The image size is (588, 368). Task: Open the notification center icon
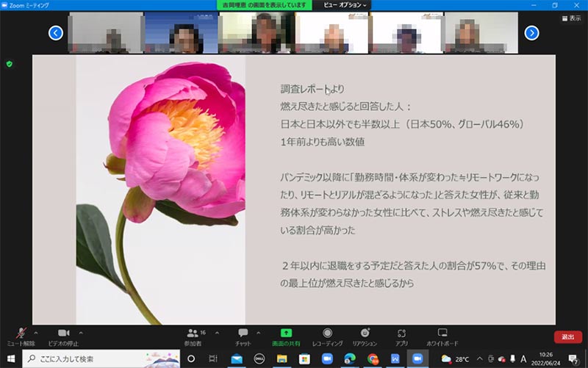573,359
